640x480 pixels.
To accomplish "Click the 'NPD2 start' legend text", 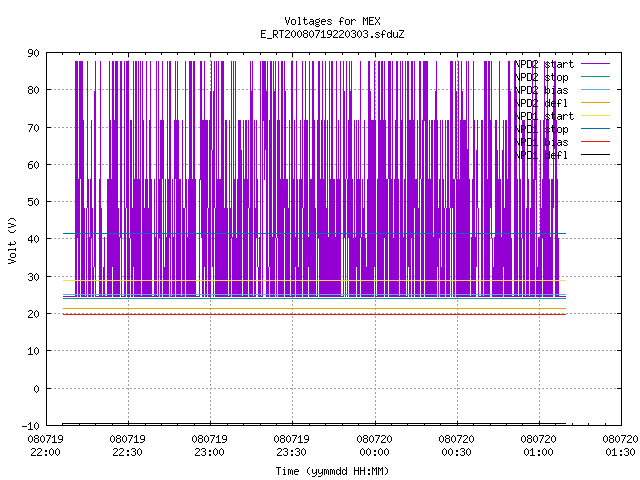I will (544, 64).
